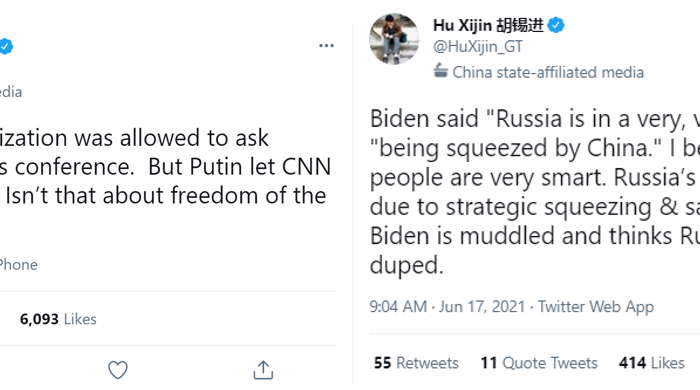Click the verified badge on left tweet
Screen dimensions: 700x390
[5, 46]
